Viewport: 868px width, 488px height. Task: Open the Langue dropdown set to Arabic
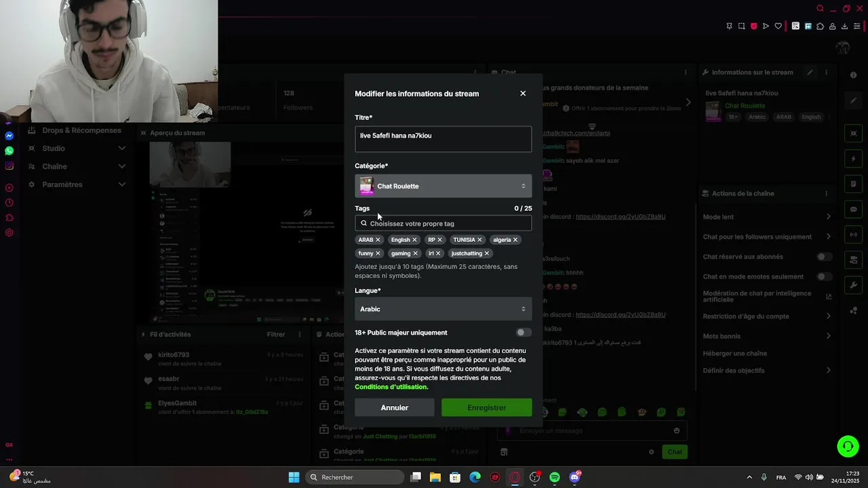(x=443, y=309)
